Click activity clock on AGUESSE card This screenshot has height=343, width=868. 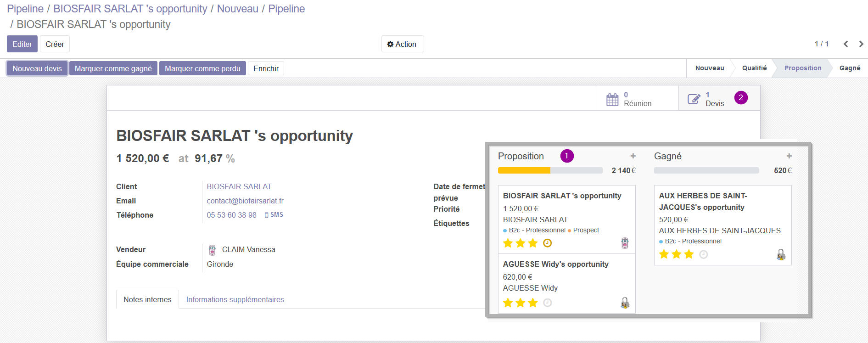547,303
